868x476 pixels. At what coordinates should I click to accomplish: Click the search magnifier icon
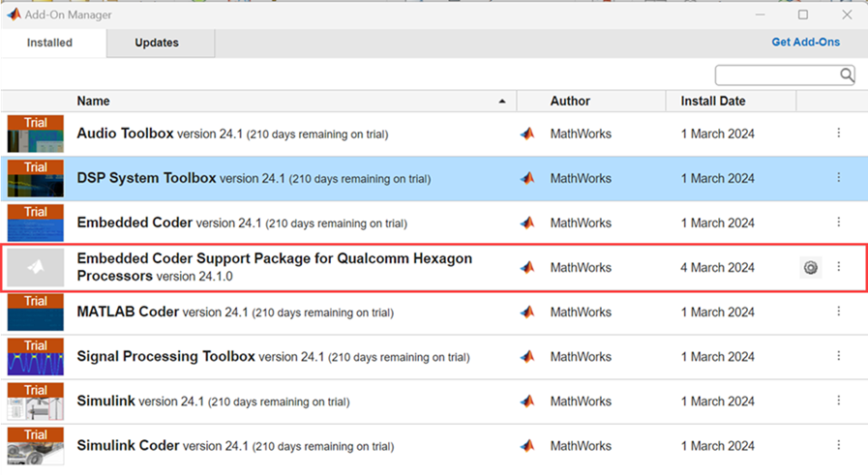[x=847, y=74]
